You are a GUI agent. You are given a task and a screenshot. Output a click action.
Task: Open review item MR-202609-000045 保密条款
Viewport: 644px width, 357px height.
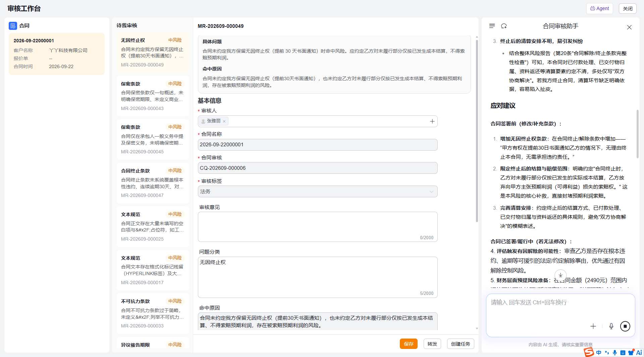pyautogui.click(x=153, y=139)
